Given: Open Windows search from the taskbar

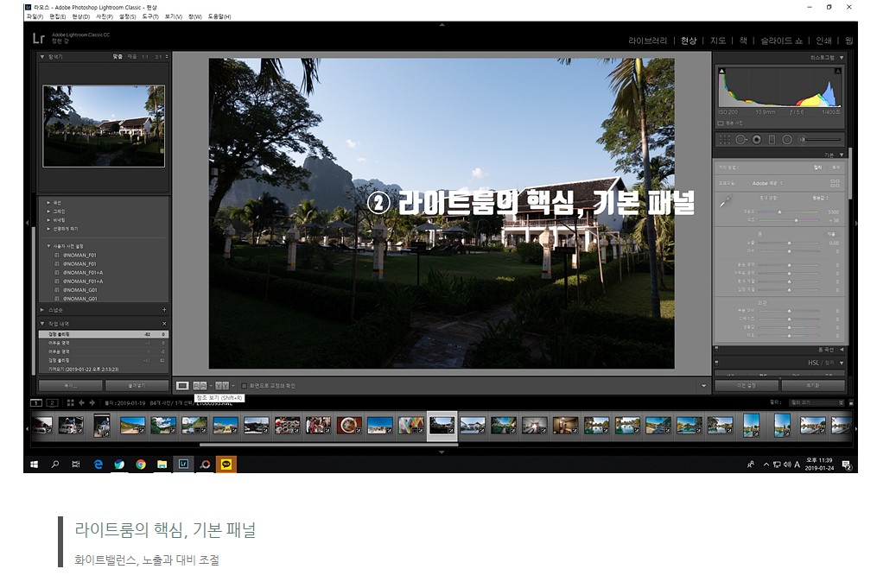Looking at the screenshot, I should click(55, 465).
